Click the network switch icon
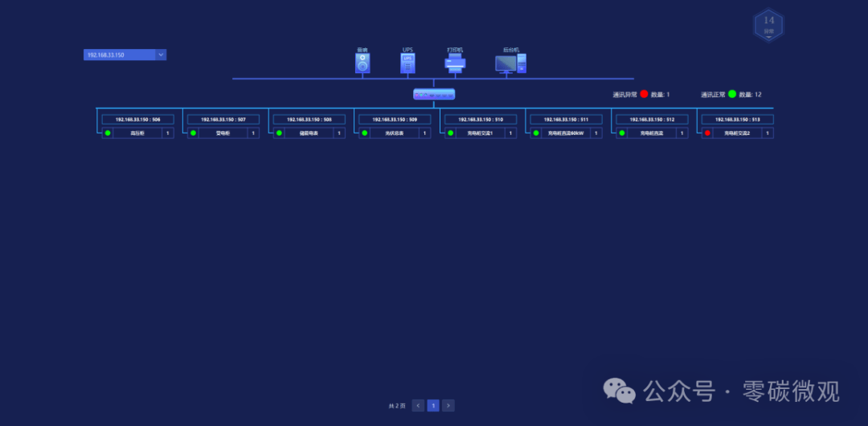Image resolution: width=868 pixels, height=426 pixels. [434, 94]
